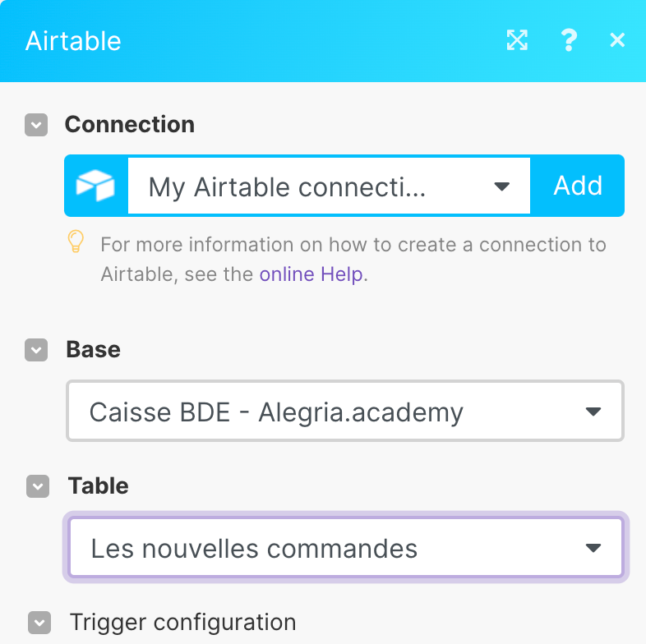The height and width of the screenshot is (644, 646).
Task: Open the Les nouvelles commandes table dropdown
Action: 346,547
